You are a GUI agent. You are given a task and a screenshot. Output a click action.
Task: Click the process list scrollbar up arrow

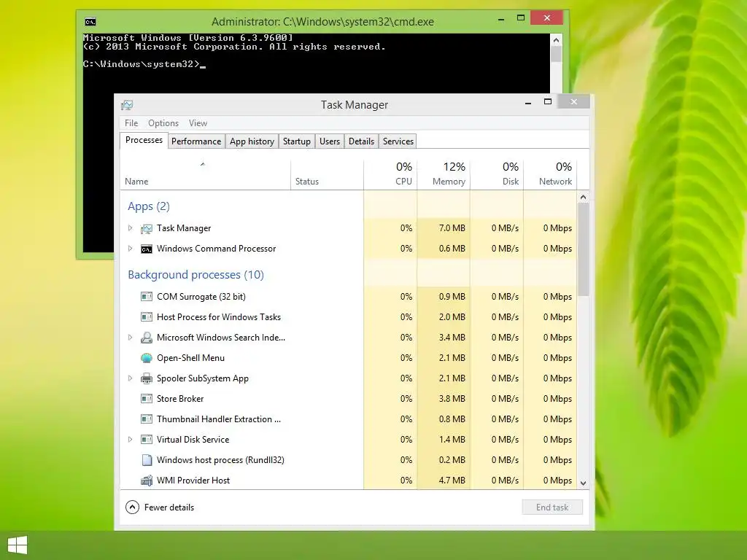583,197
